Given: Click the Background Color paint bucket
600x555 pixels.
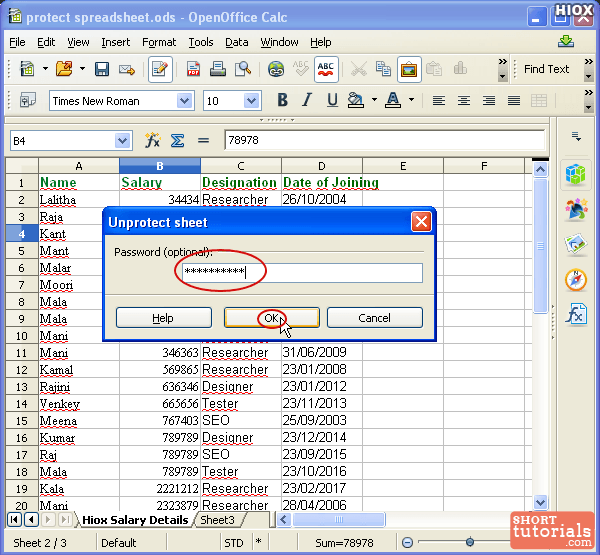Looking at the screenshot, I should click(355, 100).
